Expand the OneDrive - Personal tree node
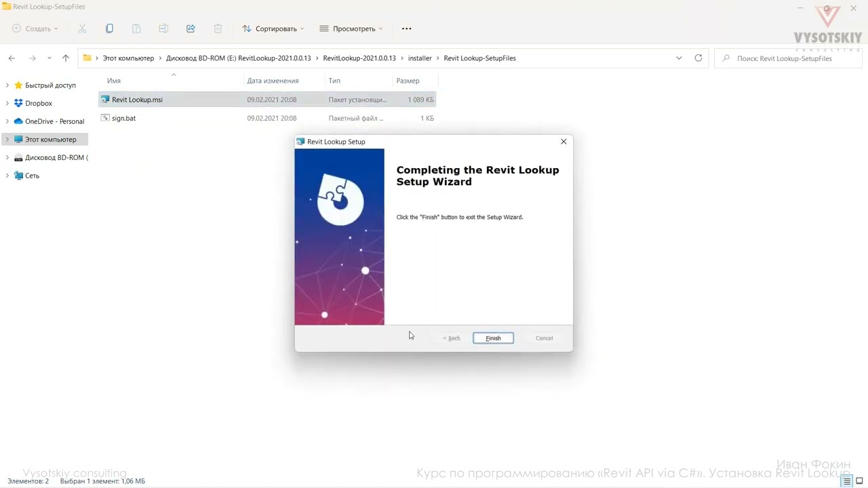Screen dimensions: 868x488 point(7,121)
